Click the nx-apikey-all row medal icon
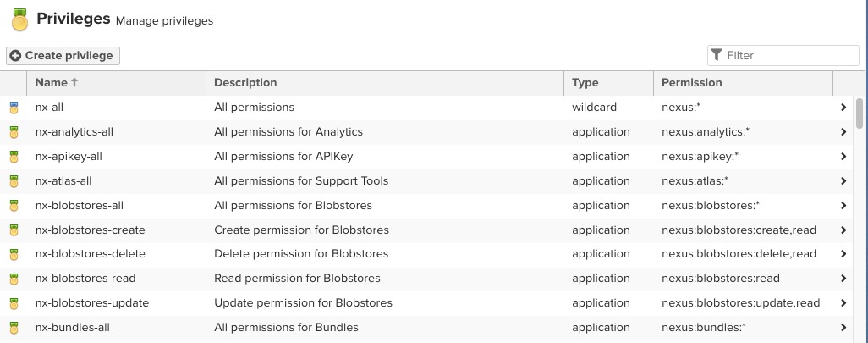Screen dimensions: 868x343 point(14,157)
